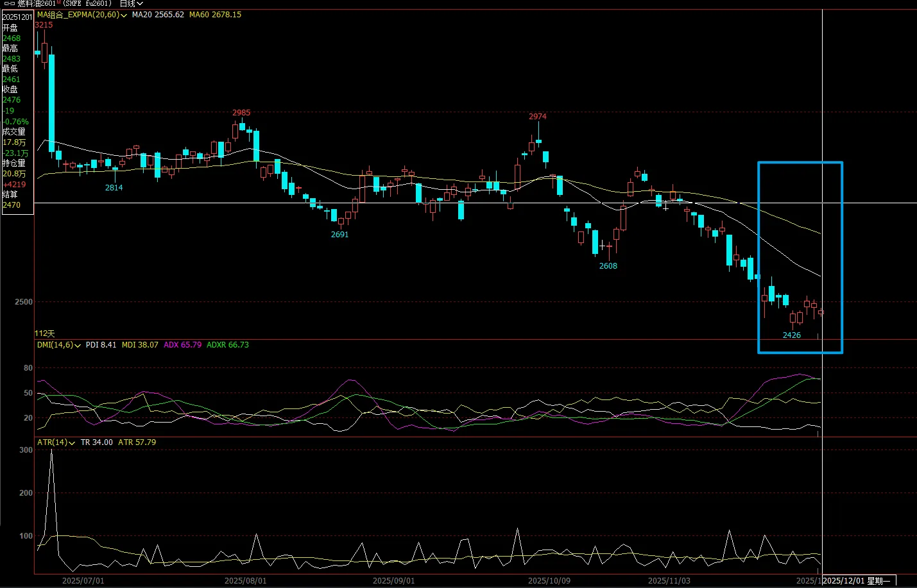Click the 2025/08/01 date axis label
Screen dimensions: 917x588
(x=245, y=581)
